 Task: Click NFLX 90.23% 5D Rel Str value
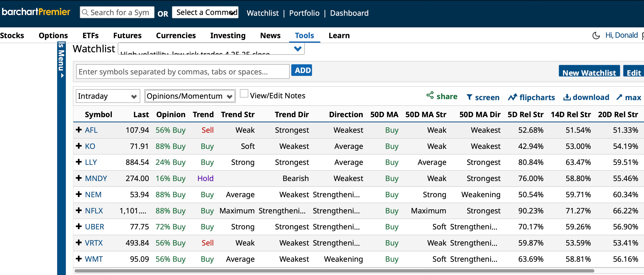click(531, 211)
